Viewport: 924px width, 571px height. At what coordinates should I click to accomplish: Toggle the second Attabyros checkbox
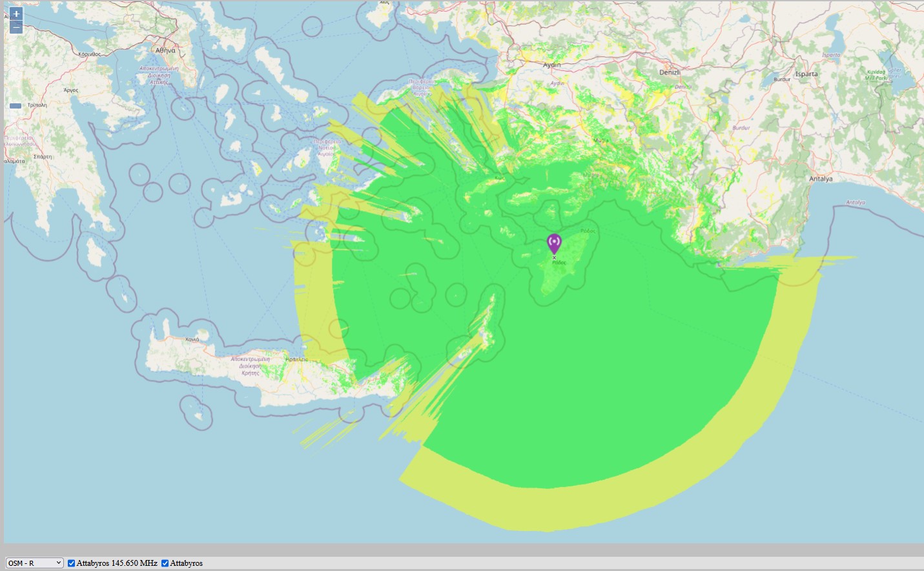(165, 563)
